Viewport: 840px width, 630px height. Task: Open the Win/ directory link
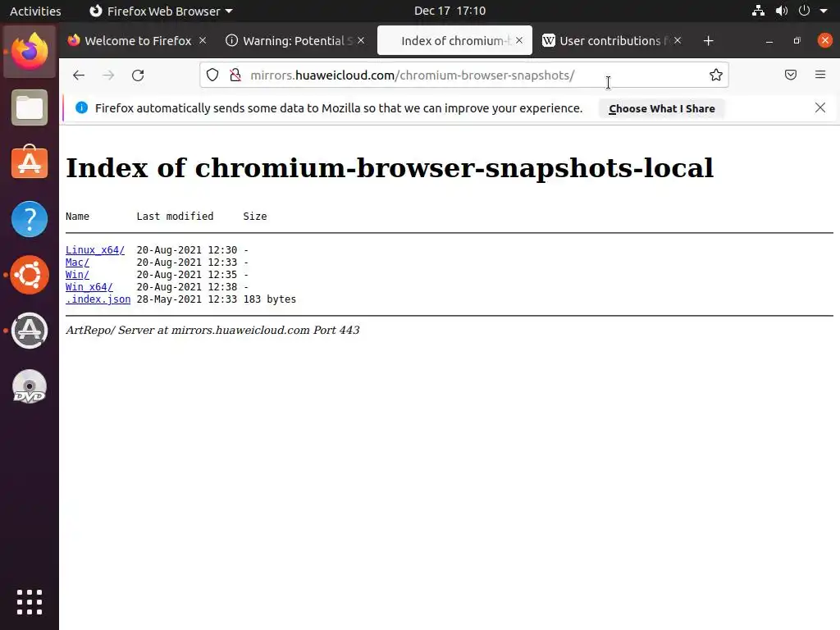[x=77, y=275]
